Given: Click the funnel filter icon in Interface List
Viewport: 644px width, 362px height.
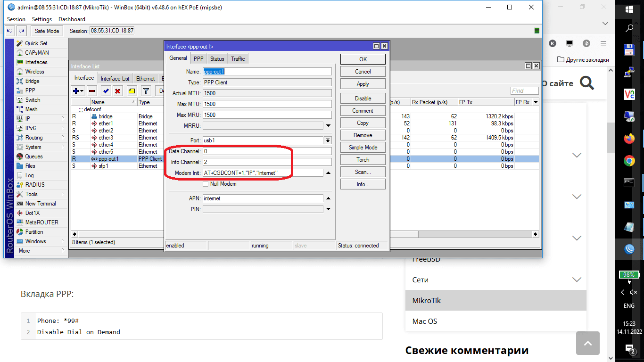Looking at the screenshot, I should click(146, 91).
